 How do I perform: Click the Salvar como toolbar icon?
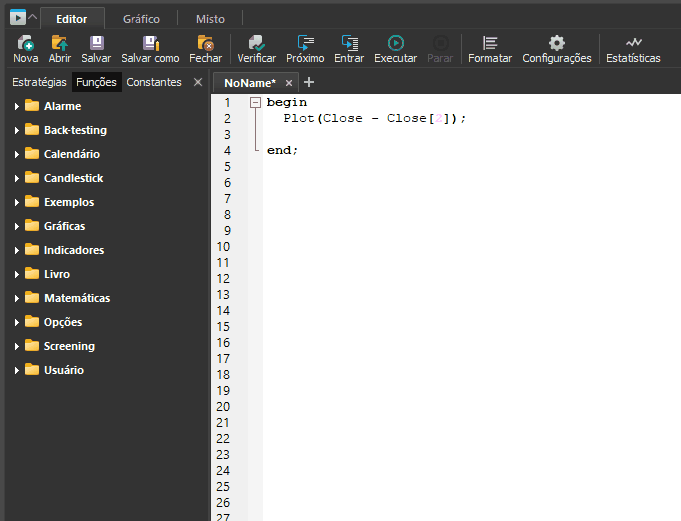[x=150, y=43]
